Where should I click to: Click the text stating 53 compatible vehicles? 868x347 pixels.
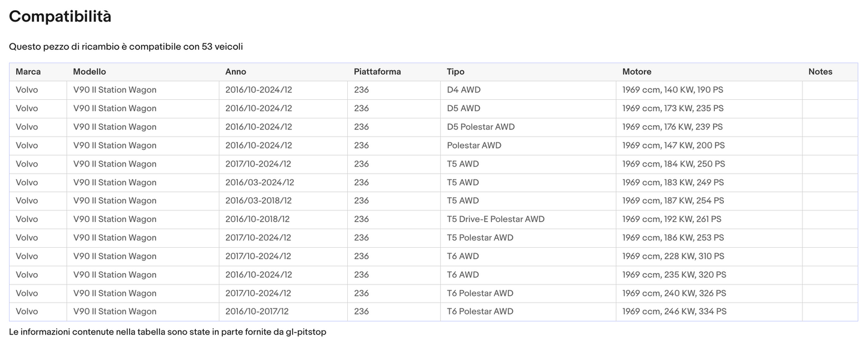coord(126,46)
